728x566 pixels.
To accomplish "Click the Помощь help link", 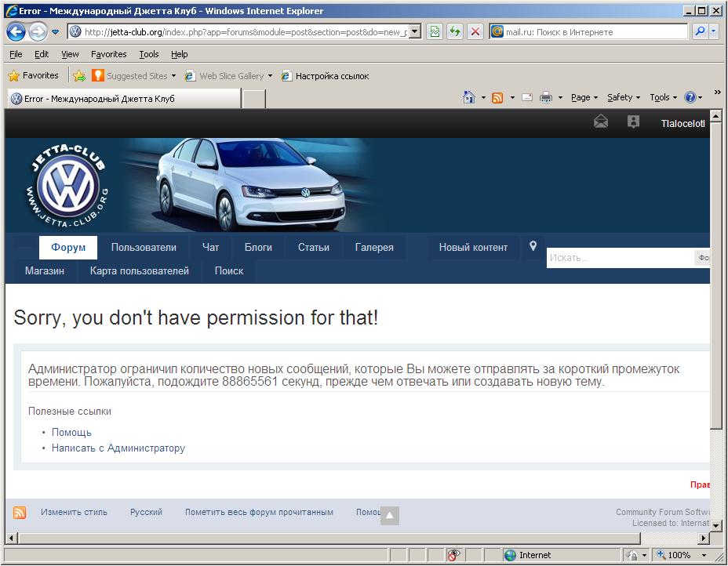I will [71, 433].
